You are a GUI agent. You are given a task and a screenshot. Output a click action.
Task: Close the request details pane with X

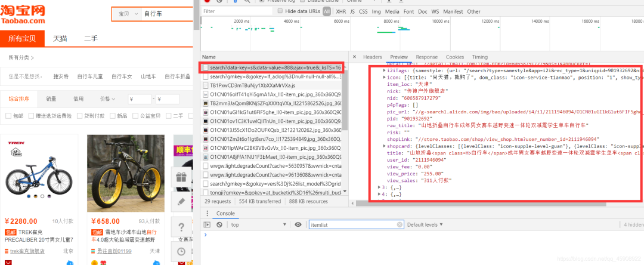(x=354, y=57)
